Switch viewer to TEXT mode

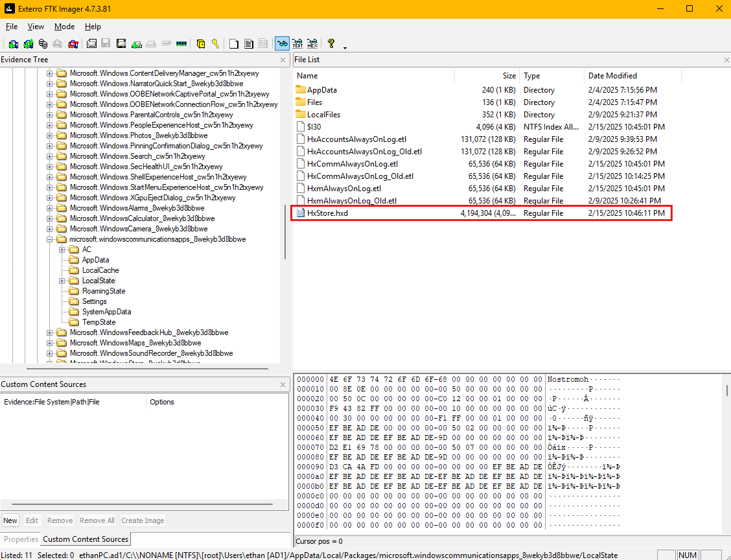[297, 44]
